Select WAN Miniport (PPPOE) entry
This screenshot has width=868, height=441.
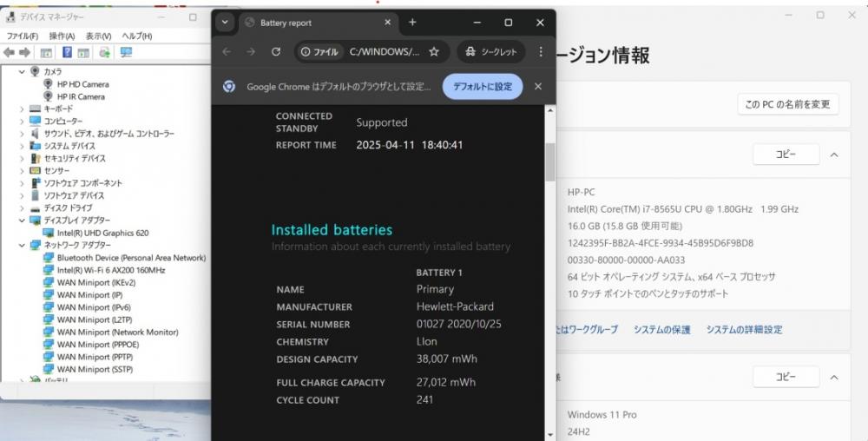point(98,344)
